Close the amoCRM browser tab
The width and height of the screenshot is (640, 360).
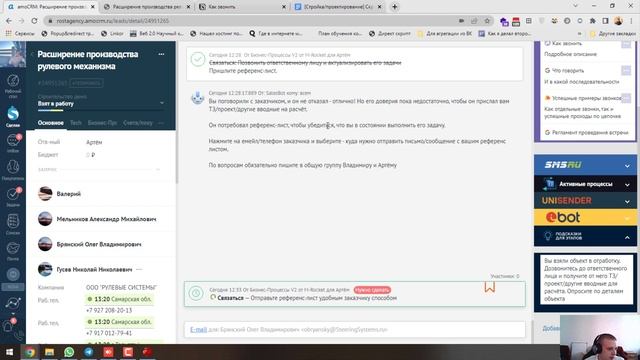93,7
